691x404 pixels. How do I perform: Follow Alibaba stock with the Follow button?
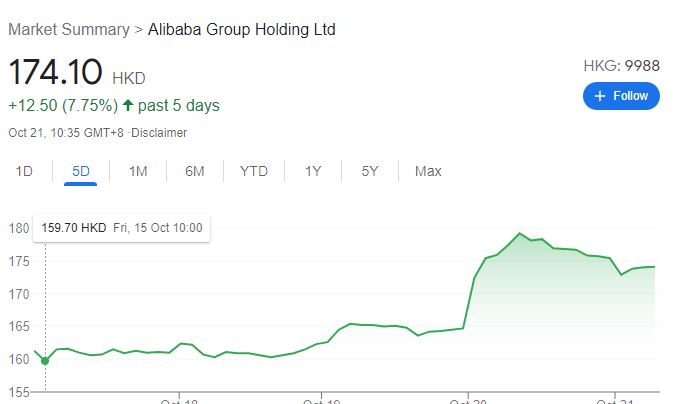point(621,96)
